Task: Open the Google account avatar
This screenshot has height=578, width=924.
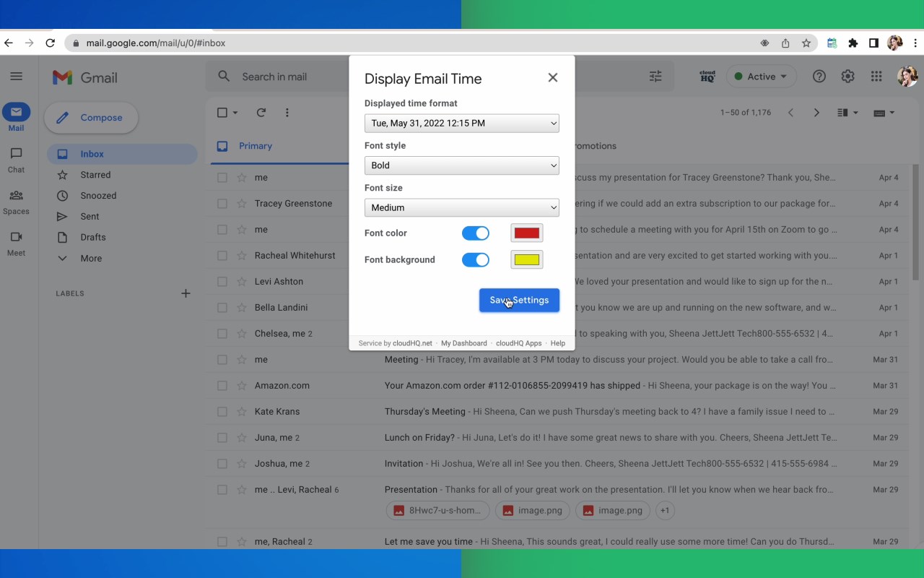Action: pos(907,77)
